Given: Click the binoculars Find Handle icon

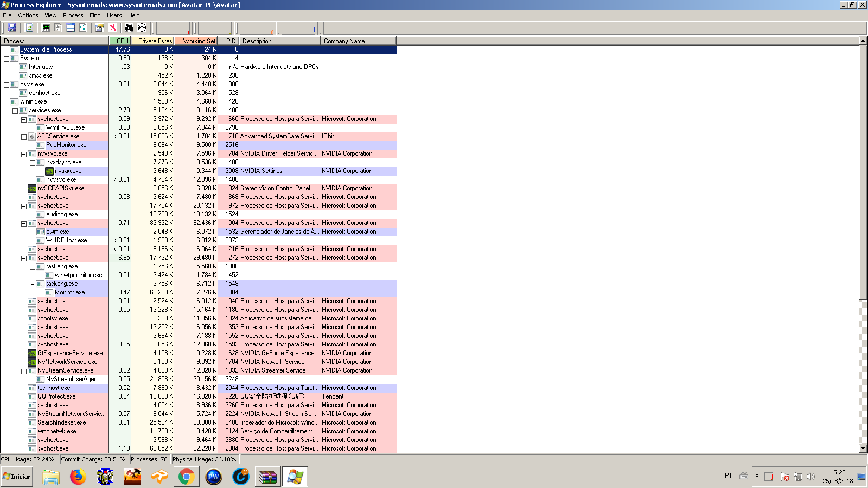Looking at the screenshot, I should (x=129, y=28).
